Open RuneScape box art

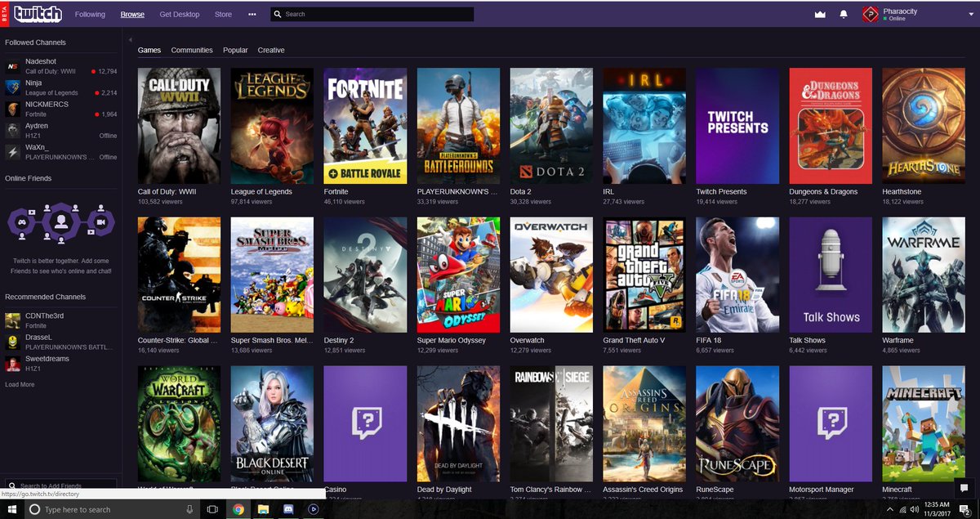tap(737, 423)
